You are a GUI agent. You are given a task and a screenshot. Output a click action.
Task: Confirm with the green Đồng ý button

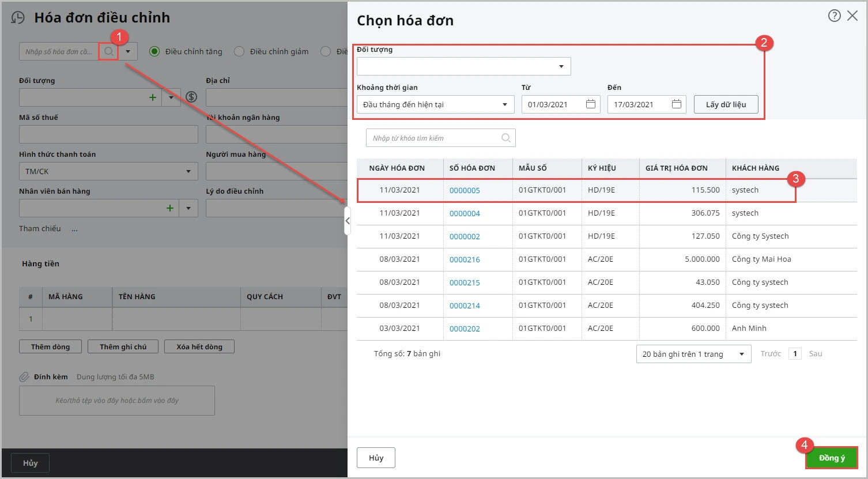click(831, 458)
